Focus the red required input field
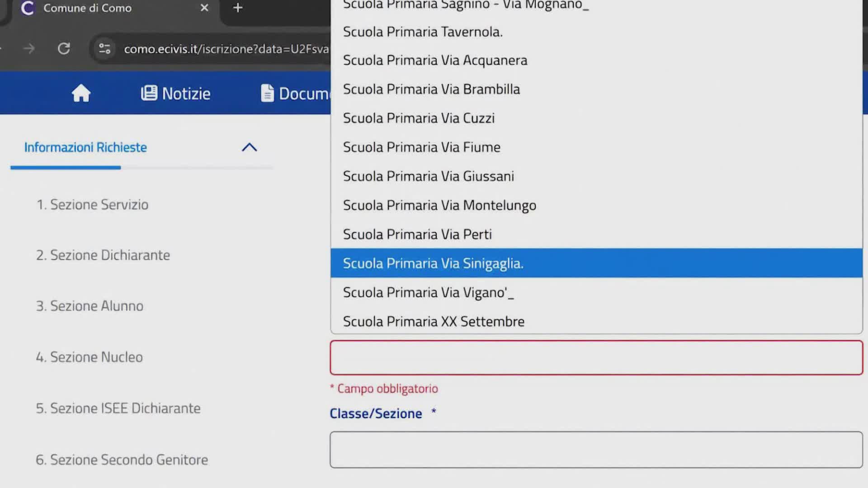868x488 pixels. [596, 357]
